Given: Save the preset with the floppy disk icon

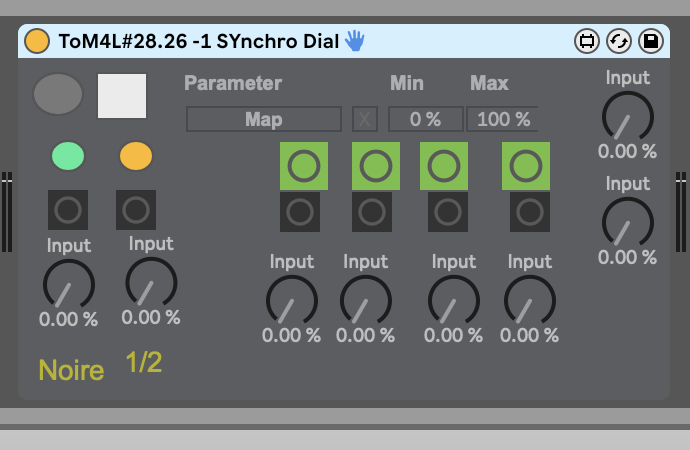Looking at the screenshot, I should 651,41.
